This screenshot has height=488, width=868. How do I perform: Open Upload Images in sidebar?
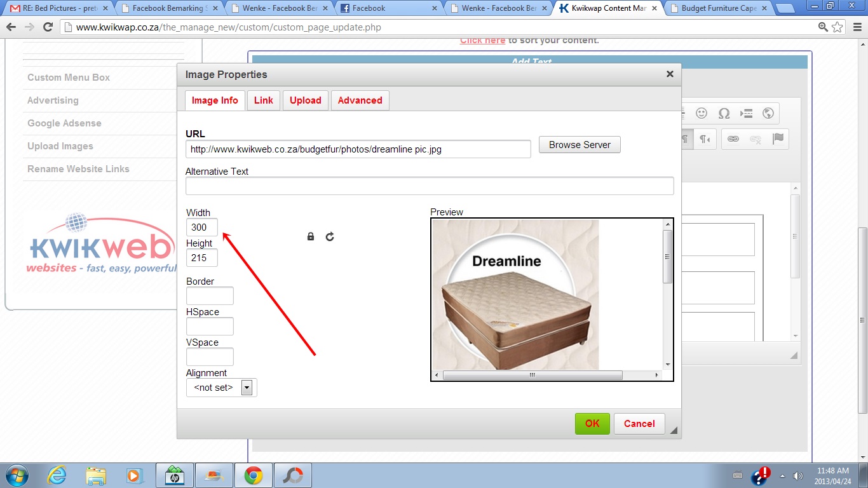click(x=60, y=146)
